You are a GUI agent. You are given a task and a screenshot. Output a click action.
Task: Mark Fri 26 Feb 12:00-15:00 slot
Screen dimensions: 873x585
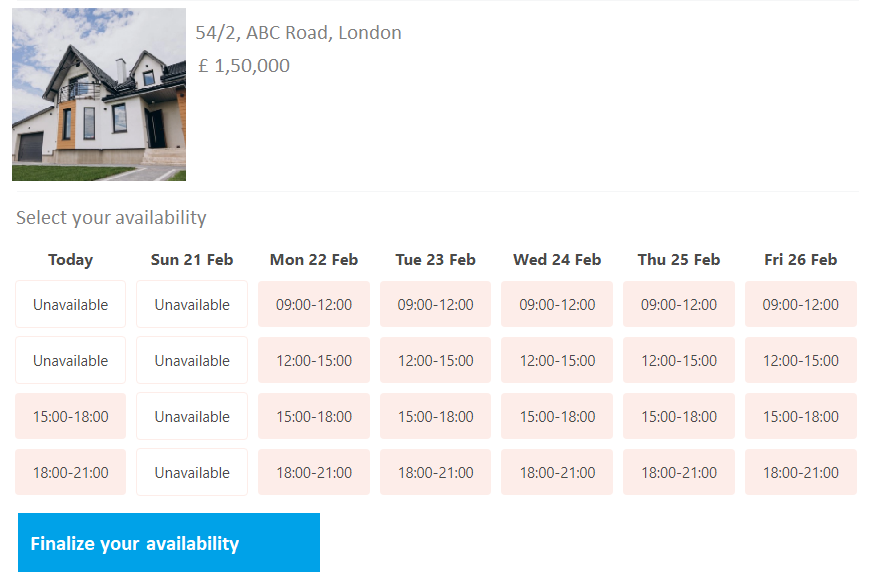[x=801, y=361]
